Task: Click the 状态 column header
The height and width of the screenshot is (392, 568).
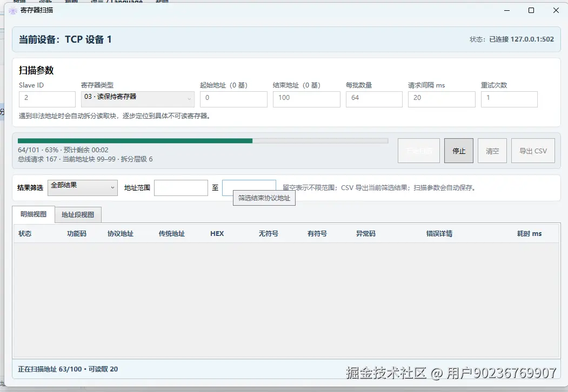Action: [x=25, y=233]
